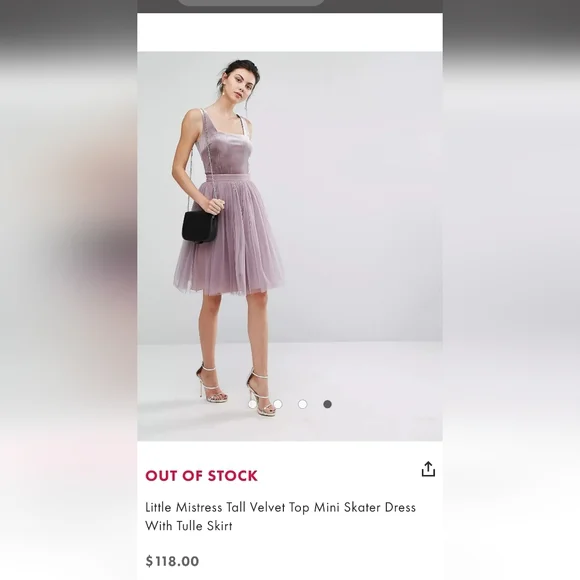Click the black handbag in the photo
The image size is (580, 580).
point(200,226)
